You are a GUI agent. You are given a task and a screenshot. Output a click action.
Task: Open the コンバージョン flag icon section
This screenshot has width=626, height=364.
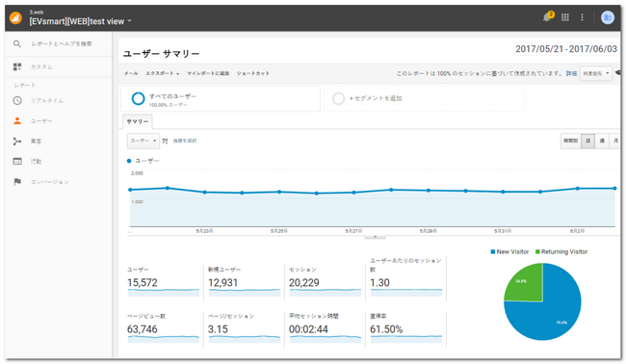coord(17,182)
